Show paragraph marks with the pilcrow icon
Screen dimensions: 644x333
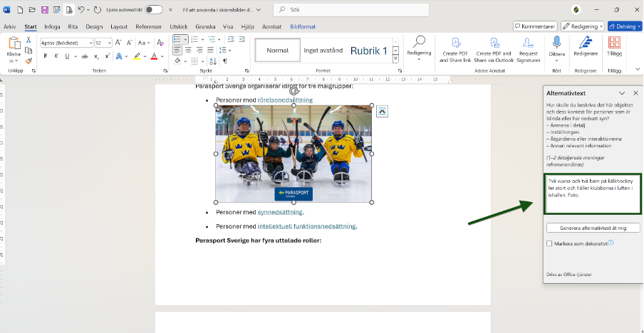pos(225,61)
